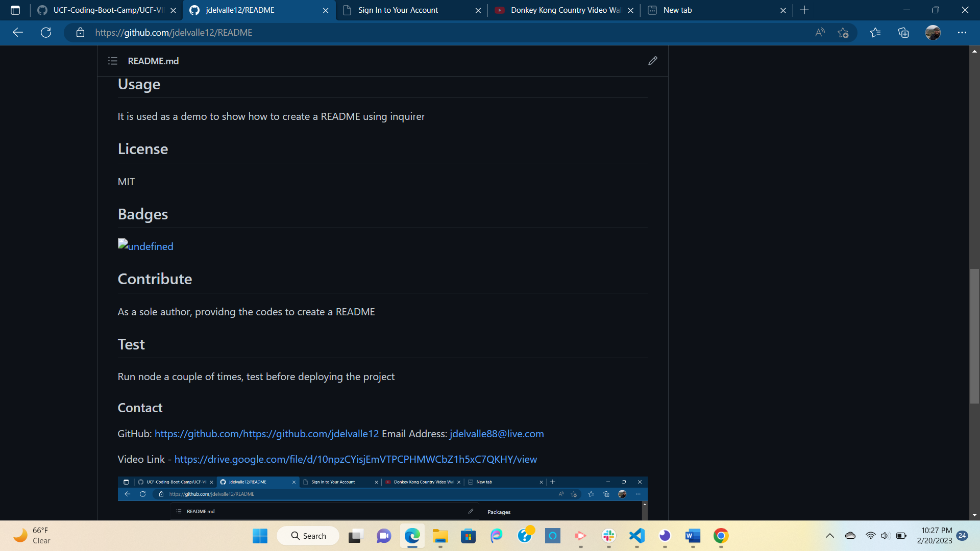Click the jdelvalle88@live.com email link
Viewport: 980px width, 551px height.
point(496,434)
